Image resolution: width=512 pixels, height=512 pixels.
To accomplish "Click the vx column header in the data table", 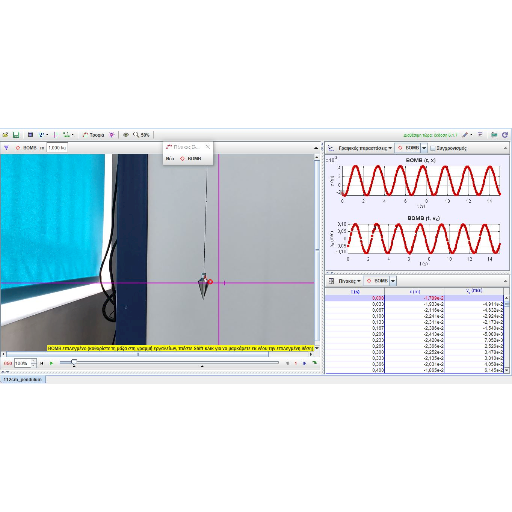I will click(x=474, y=292).
